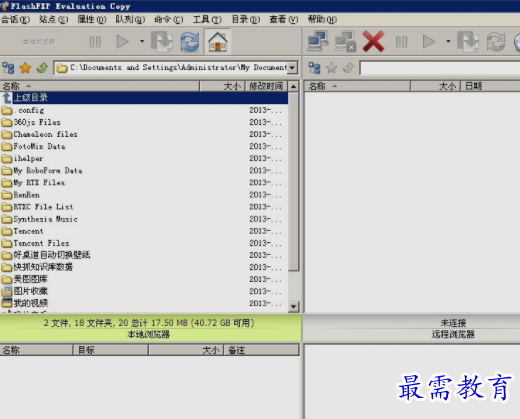Click queue panel 备注 column header

261,350
